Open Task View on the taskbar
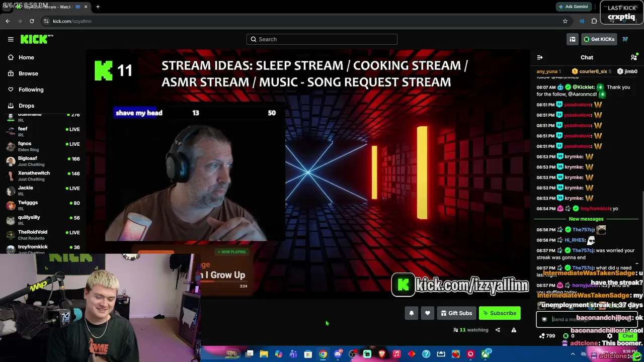The width and height of the screenshot is (644, 362). [x=249, y=354]
